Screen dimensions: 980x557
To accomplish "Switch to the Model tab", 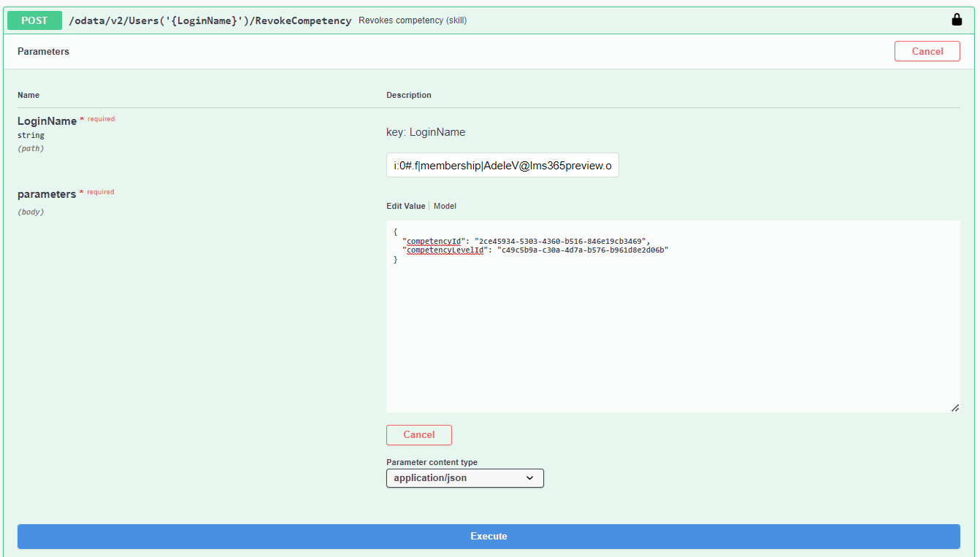I will click(x=445, y=206).
